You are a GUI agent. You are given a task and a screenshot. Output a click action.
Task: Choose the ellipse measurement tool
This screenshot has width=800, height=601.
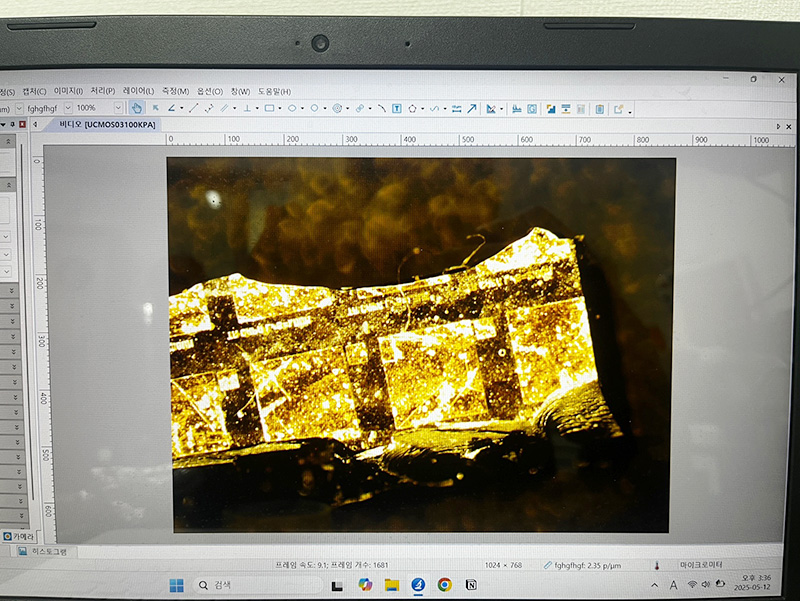tap(292, 108)
